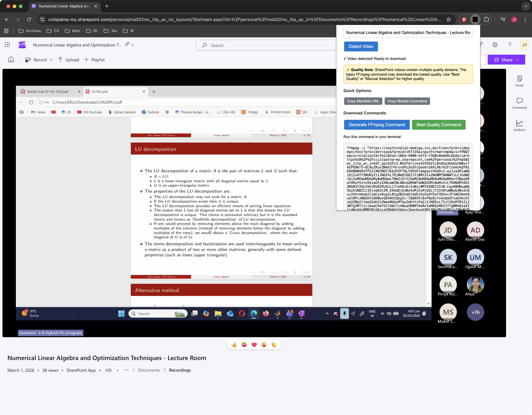532x415 pixels.
Task: Expand the Record dropdown chevron
Action: (x=51, y=60)
